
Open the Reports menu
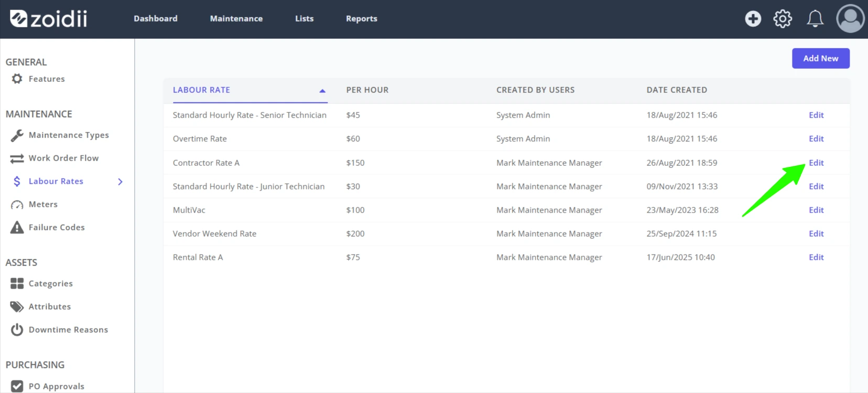tap(361, 19)
